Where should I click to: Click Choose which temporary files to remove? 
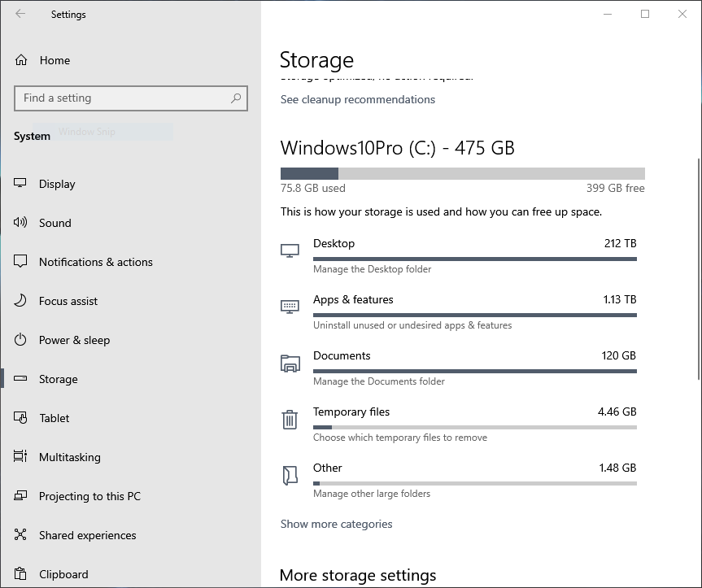click(399, 438)
